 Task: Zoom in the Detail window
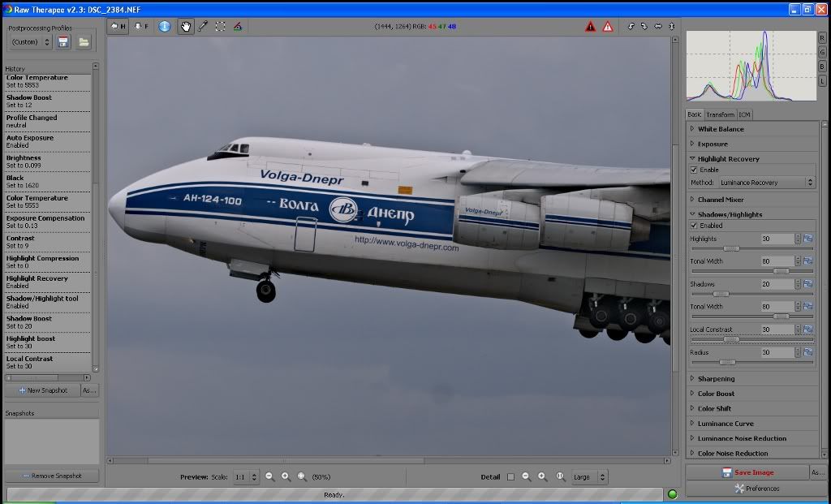coord(542,476)
